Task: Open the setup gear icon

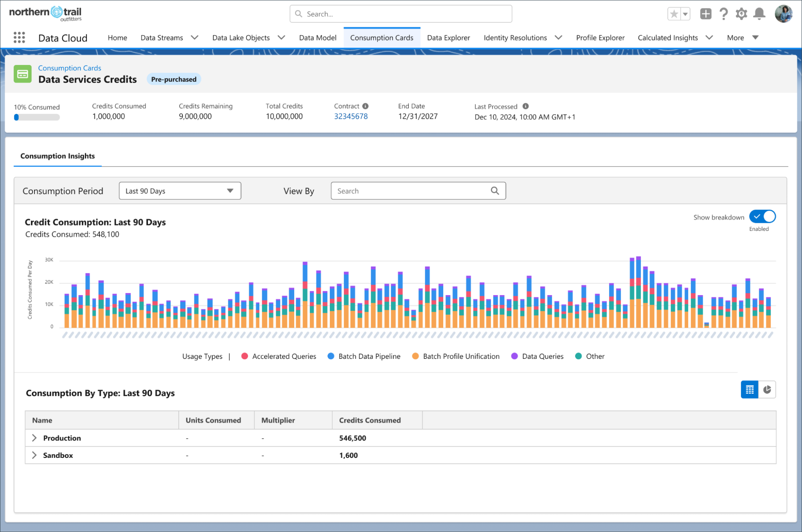Action: click(x=741, y=14)
